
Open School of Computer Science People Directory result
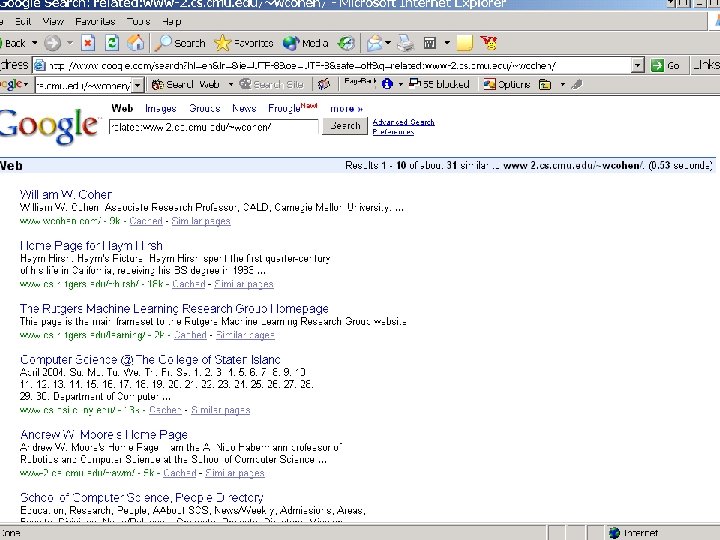(141, 498)
